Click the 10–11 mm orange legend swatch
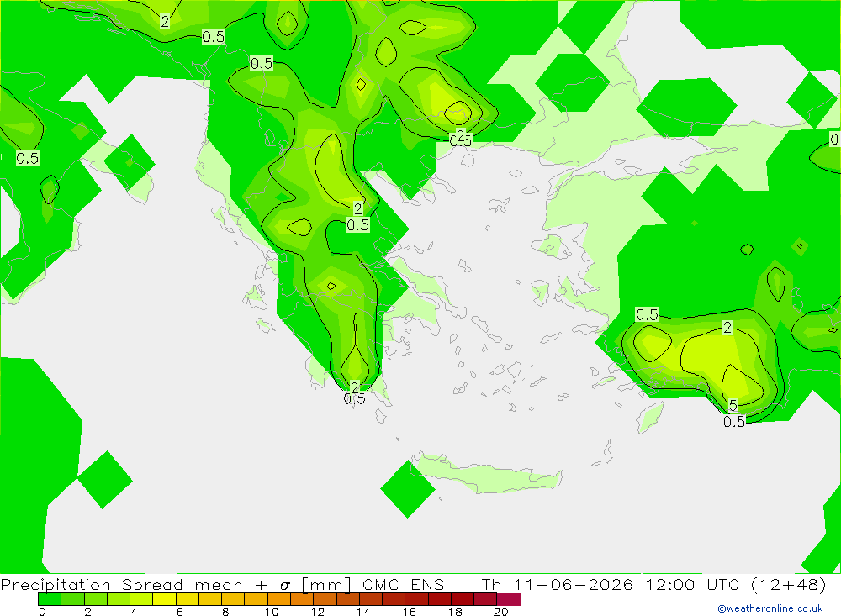 pyautogui.click(x=279, y=599)
